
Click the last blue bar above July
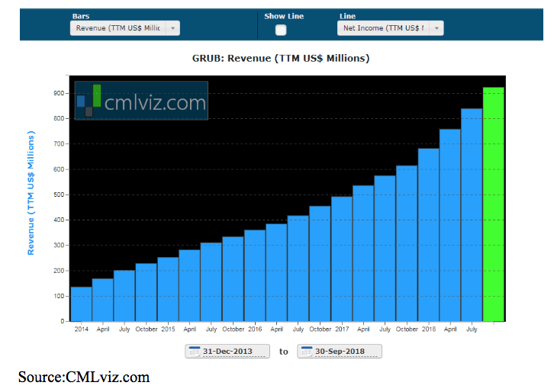(472, 215)
